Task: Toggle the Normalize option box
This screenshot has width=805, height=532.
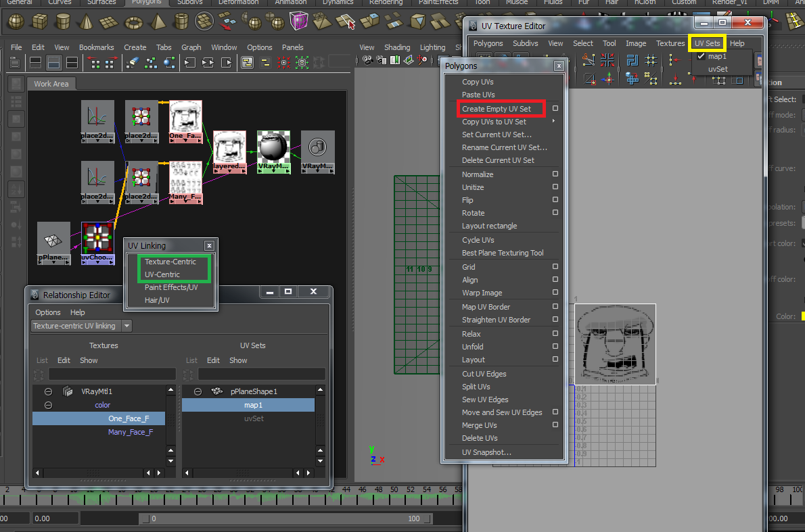Action: [x=555, y=174]
